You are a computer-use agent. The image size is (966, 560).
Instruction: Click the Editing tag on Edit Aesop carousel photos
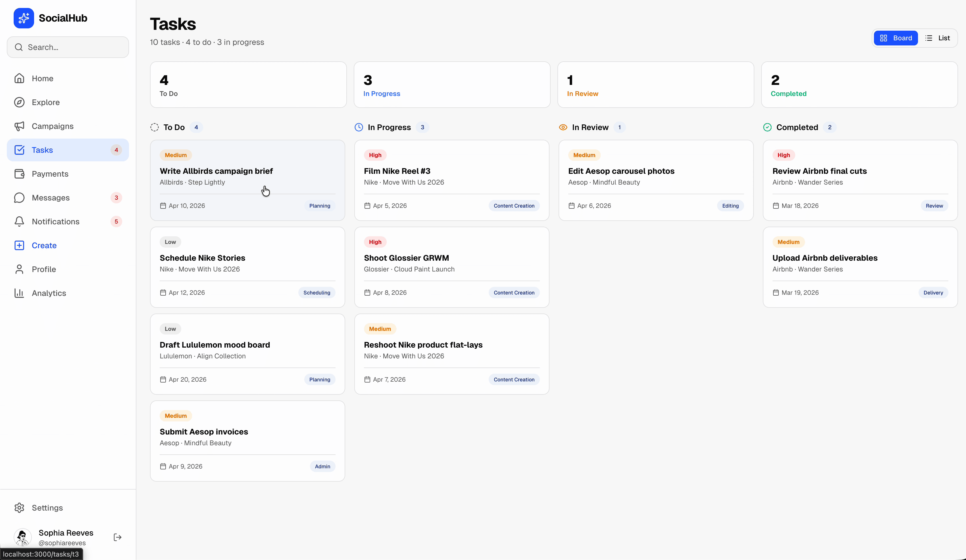[x=730, y=206]
